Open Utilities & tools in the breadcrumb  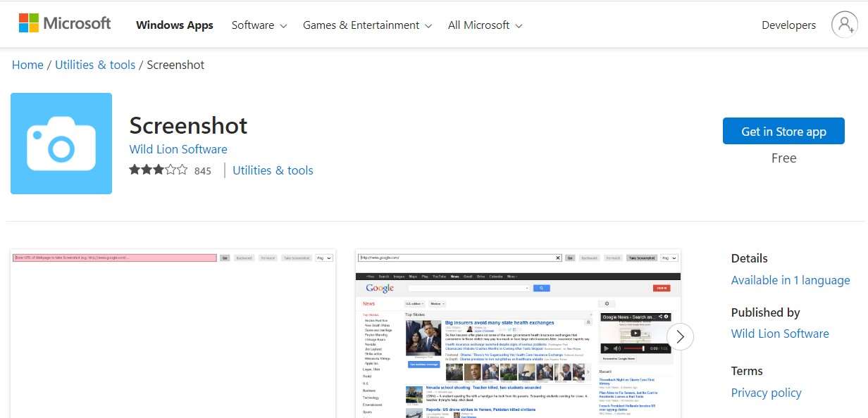tap(95, 65)
